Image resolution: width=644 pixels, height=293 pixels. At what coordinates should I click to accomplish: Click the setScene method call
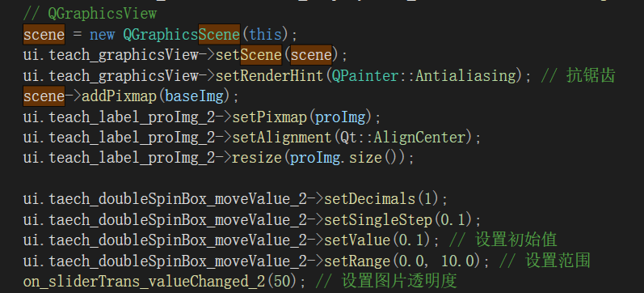[249, 55]
